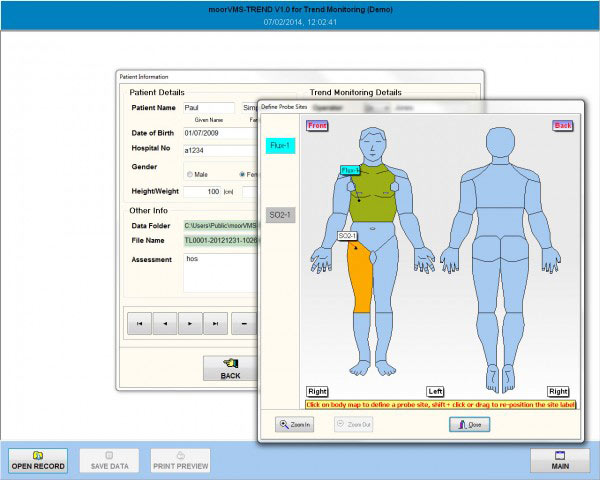The width and height of the screenshot is (600, 480).
Task: Jump to the first patient record
Action: pos(138,323)
